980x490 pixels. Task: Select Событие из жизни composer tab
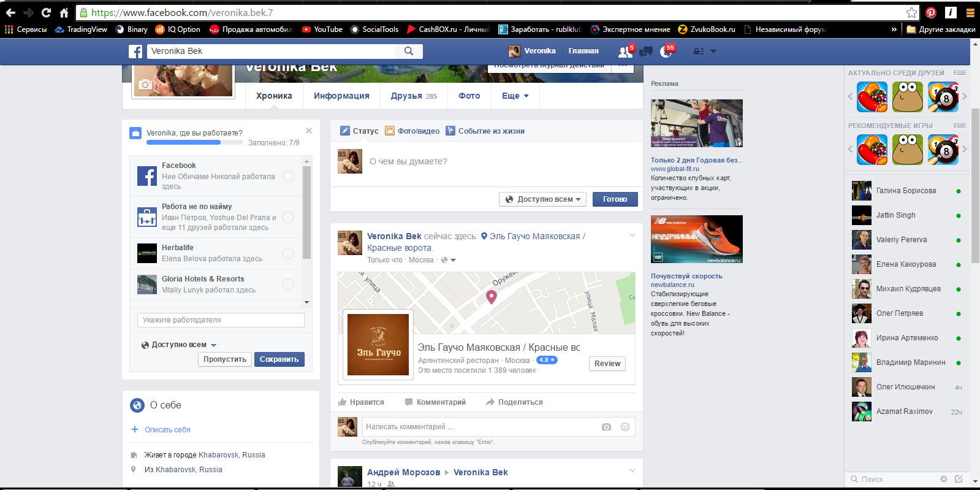485,131
